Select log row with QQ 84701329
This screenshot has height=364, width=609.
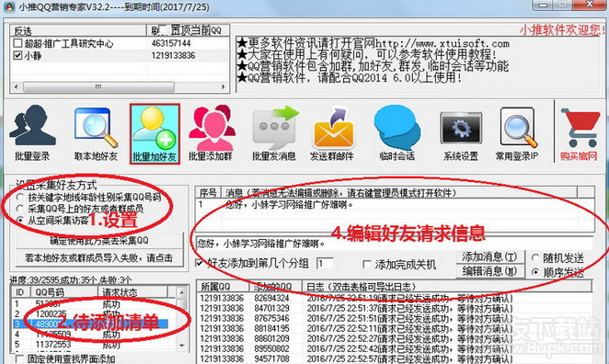click(395, 308)
